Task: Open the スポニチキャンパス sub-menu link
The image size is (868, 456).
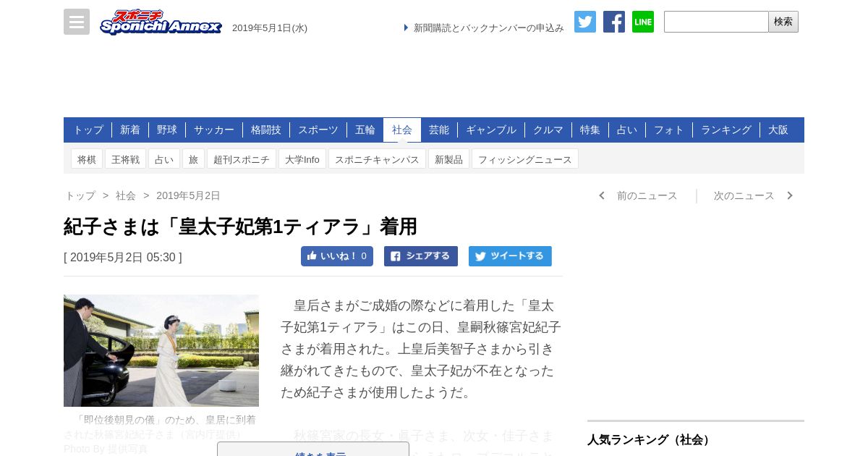Action: click(x=377, y=159)
